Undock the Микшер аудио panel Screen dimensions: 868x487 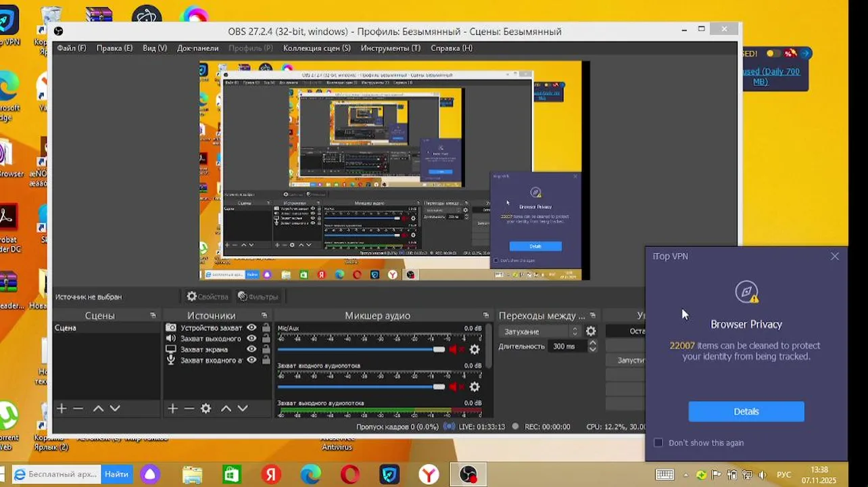[485, 316]
